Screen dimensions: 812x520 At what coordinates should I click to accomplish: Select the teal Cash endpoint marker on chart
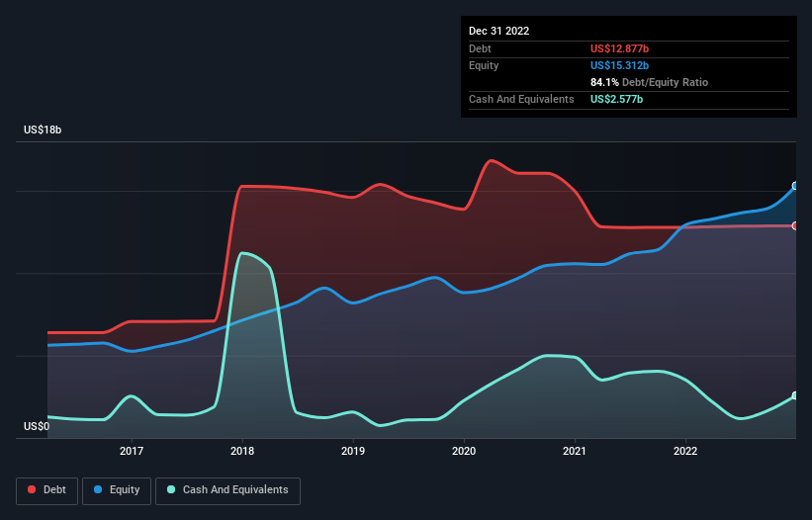[795, 395]
